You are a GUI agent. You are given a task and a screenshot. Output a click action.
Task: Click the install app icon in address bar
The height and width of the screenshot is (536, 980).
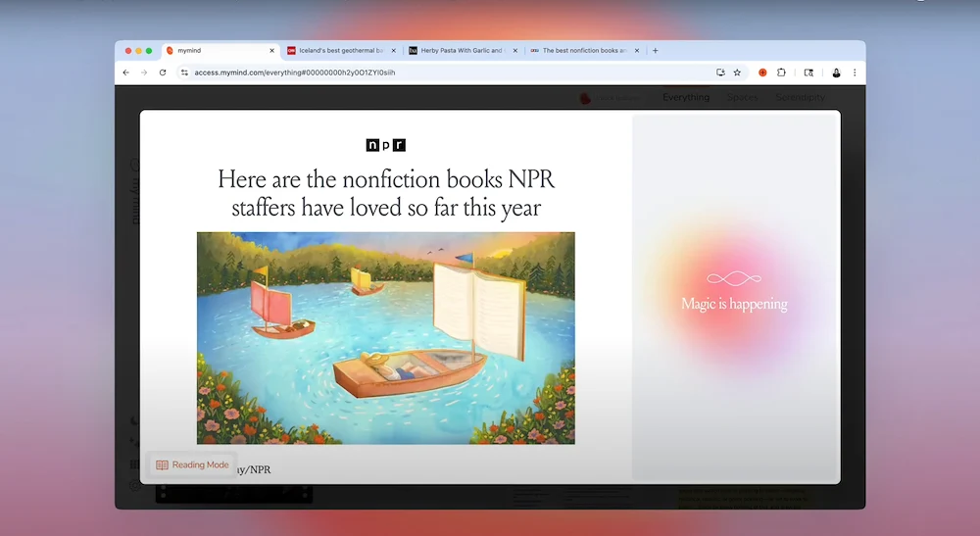pyautogui.click(x=720, y=73)
